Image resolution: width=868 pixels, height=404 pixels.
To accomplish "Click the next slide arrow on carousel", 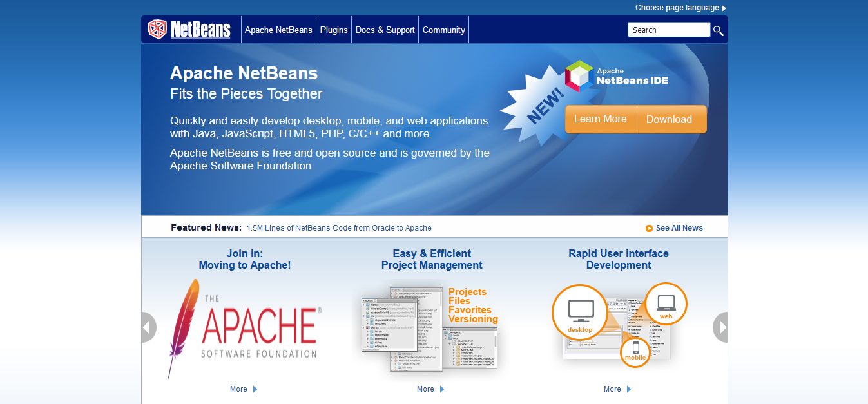I will tap(720, 327).
